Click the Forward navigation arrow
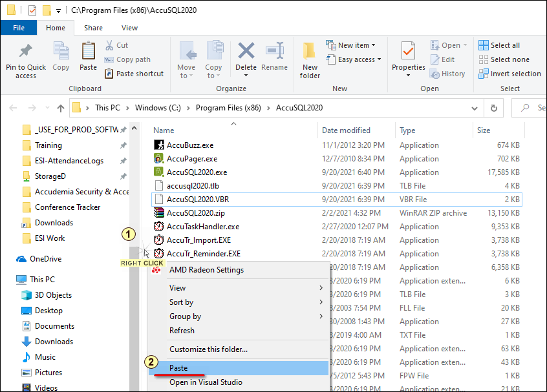 32,108
